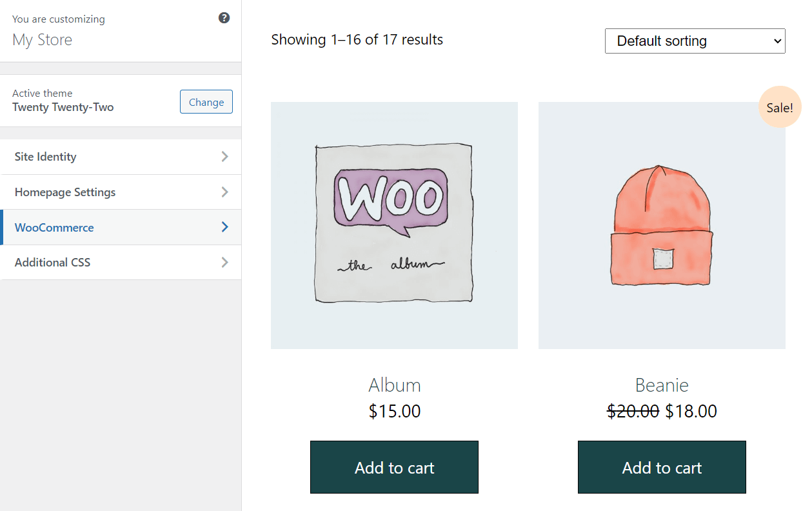Screen dimensions: 812x511
Task: Click the Album cover thumbnail
Action: coord(394,225)
